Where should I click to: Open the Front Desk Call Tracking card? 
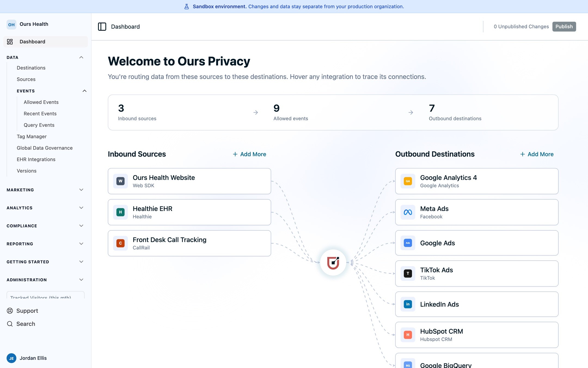pos(189,243)
